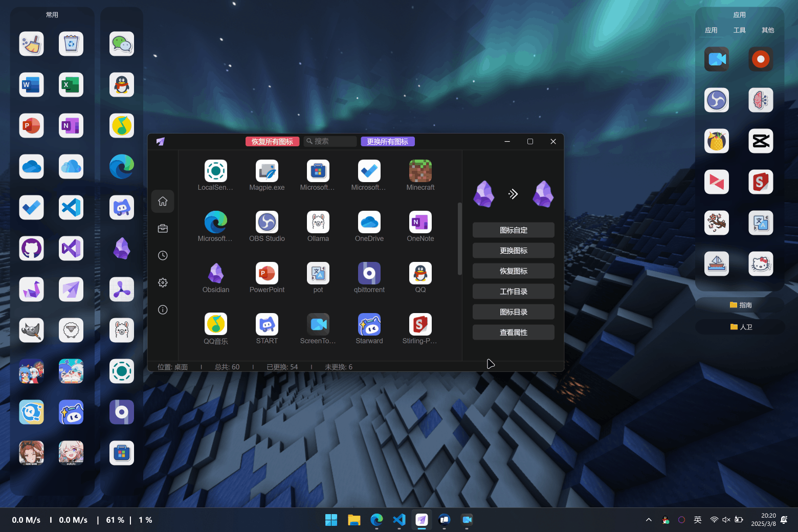Open the 人卫 folder on desktop
Image resolution: width=798 pixels, height=532 pixels.
click(740, 327)
